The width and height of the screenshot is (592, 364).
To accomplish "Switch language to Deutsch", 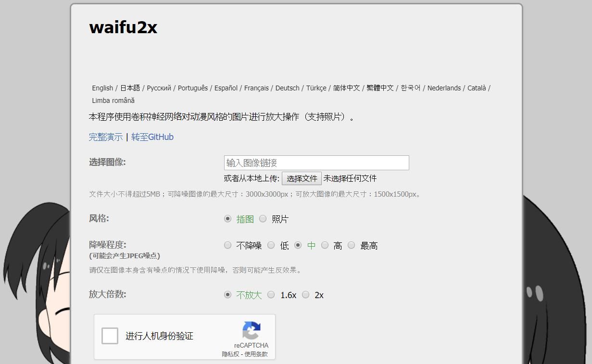I will click(x=287, y=88).
